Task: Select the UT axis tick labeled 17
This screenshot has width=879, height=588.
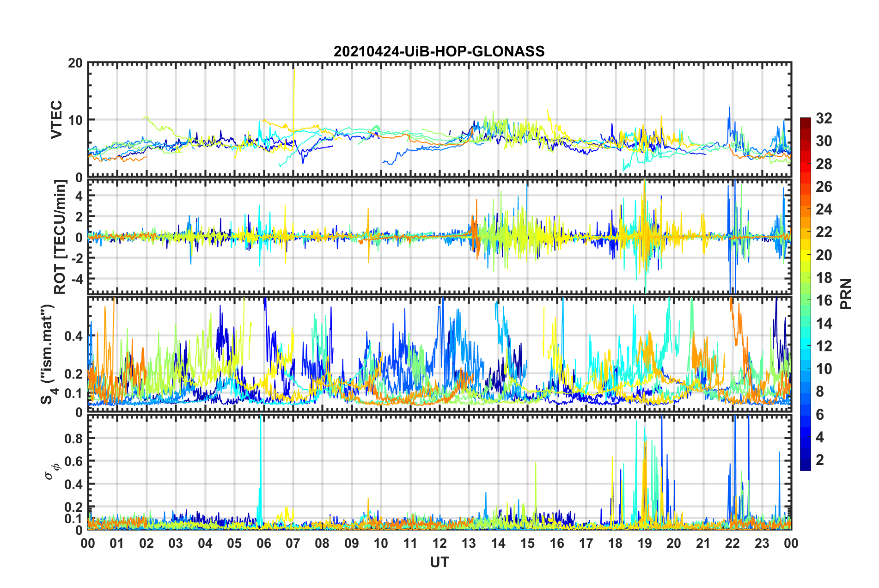Action: pyautogui.click(x=586, y=543)
